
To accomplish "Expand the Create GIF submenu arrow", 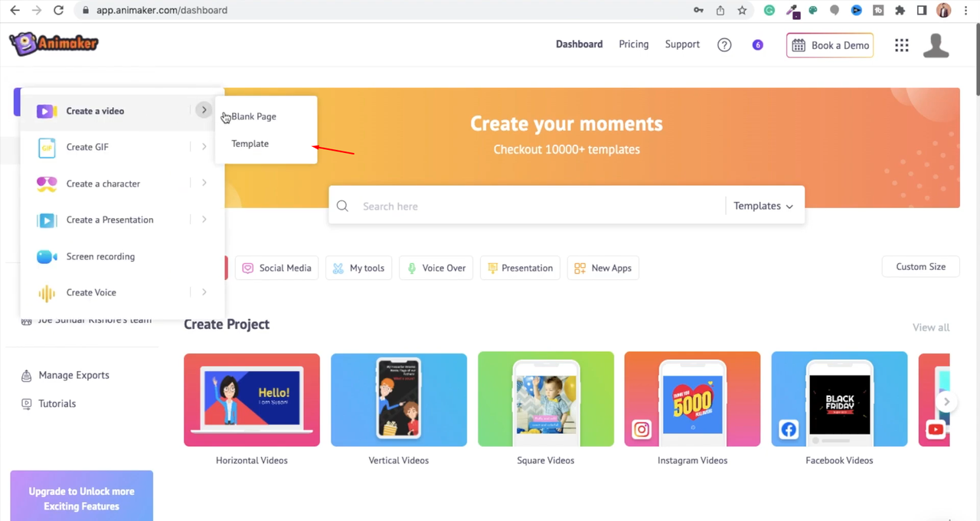I will point(204,146).
